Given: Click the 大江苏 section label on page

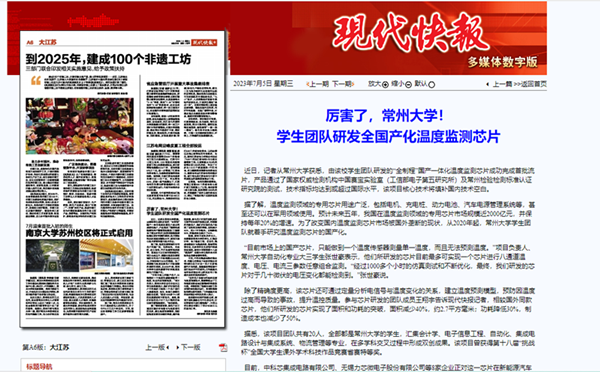Looking at the screenshot, I should pos(47,42).
